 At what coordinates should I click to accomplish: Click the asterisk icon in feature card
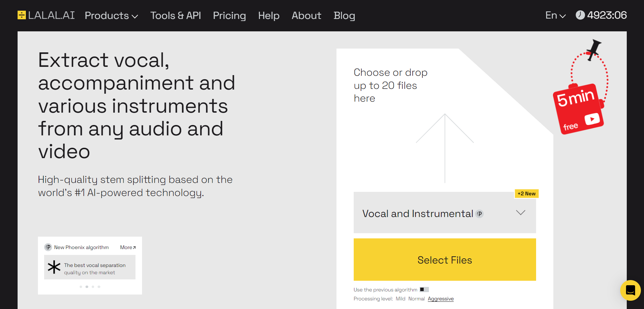[54, 267]
